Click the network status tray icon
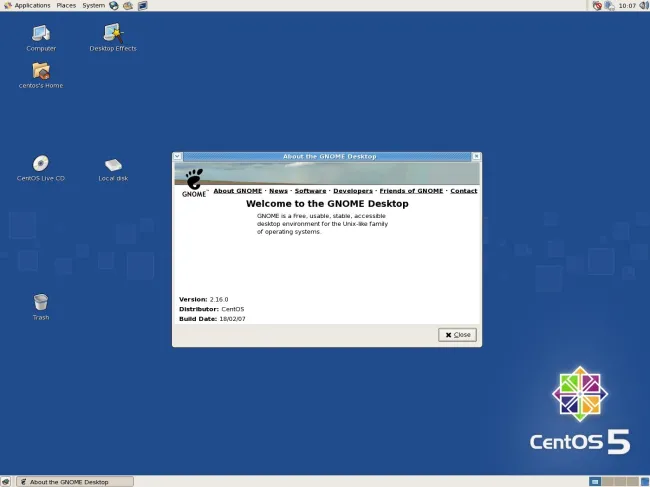 609,5
